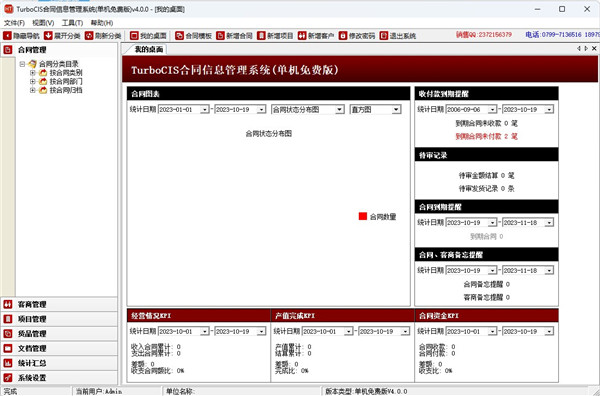The width and height of the screenshot is (600, 396).
Task: Refresh categories with 刷新分类
Action: (103, 36)
